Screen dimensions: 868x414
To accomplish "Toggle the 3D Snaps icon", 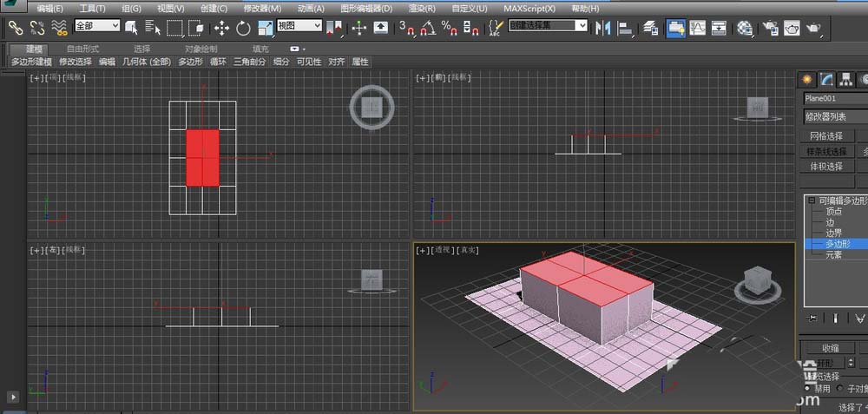I will click(x=407, y=28).
